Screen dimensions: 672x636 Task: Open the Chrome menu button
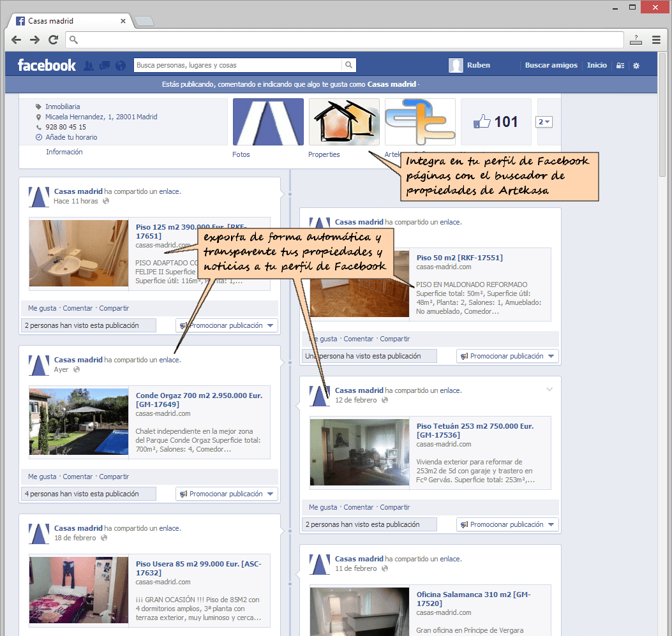tap(656, 40)
